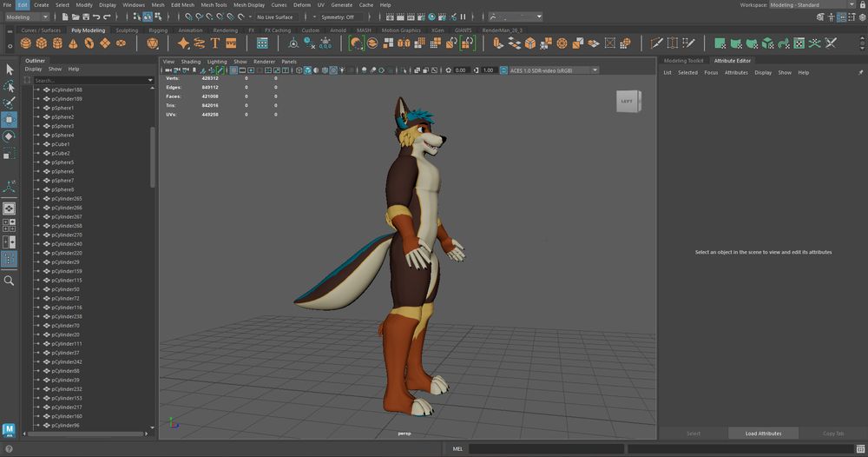Open the snap options dropdown arrow
The image size is (868, 457).
tap(250, 17)
